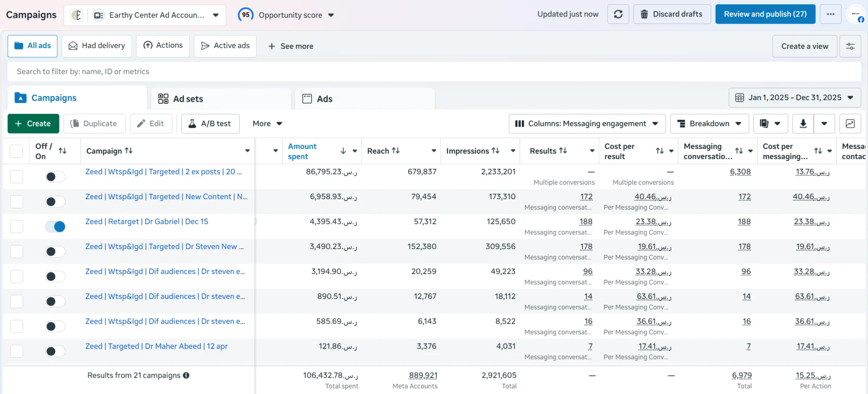Open the Breakdown dropdown

(x=709, y=123)
